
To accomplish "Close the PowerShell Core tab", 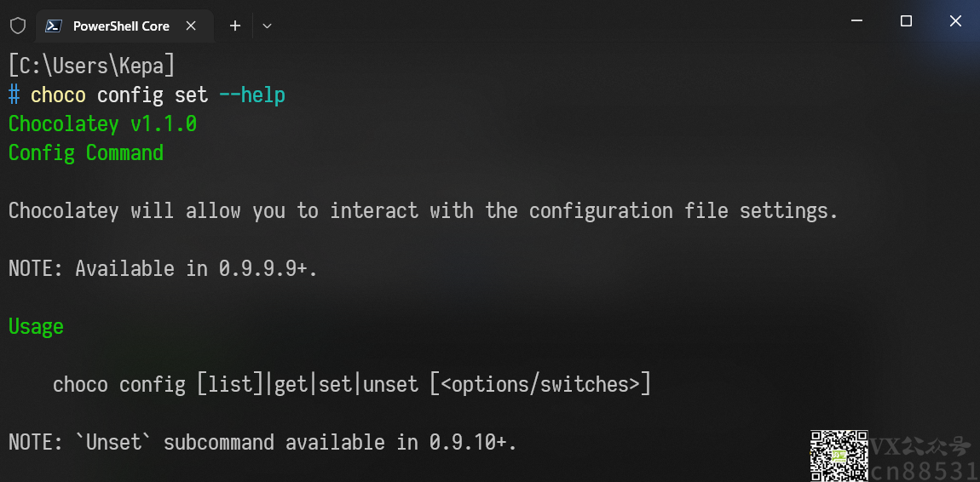I will point(191,26).
